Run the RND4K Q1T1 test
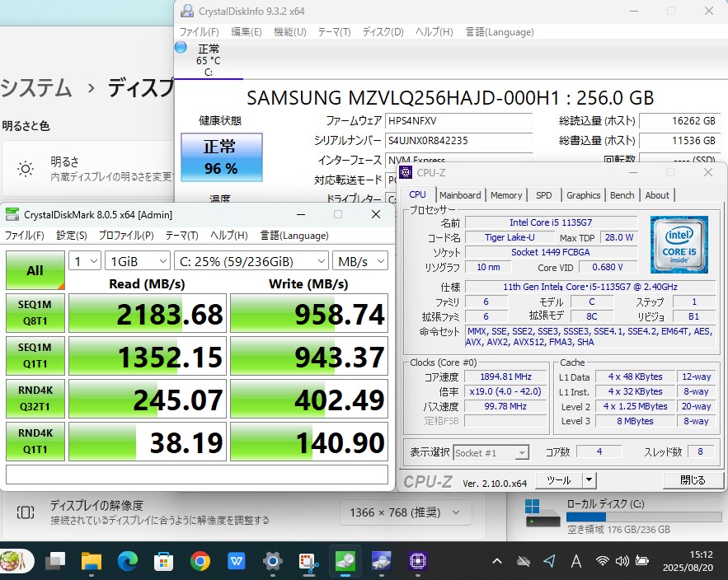The image size is (728, 580). pos(35,441)
